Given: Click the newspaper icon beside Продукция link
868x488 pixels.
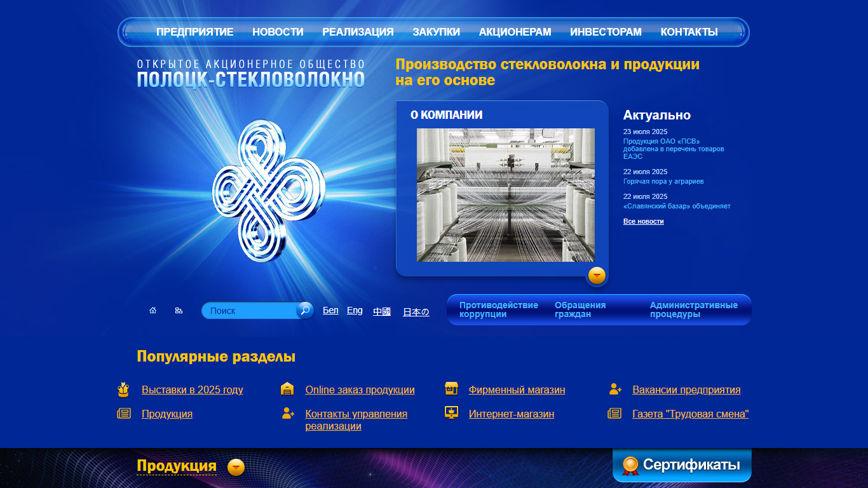Looking at the screenshot, I should point(124,414).
